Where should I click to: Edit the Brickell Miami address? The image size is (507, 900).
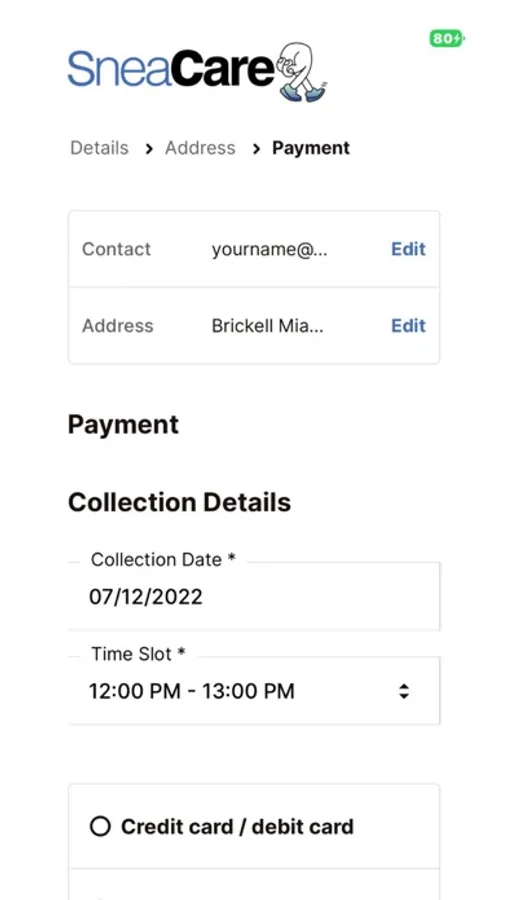pyautogui.click(x=408, y=325)
